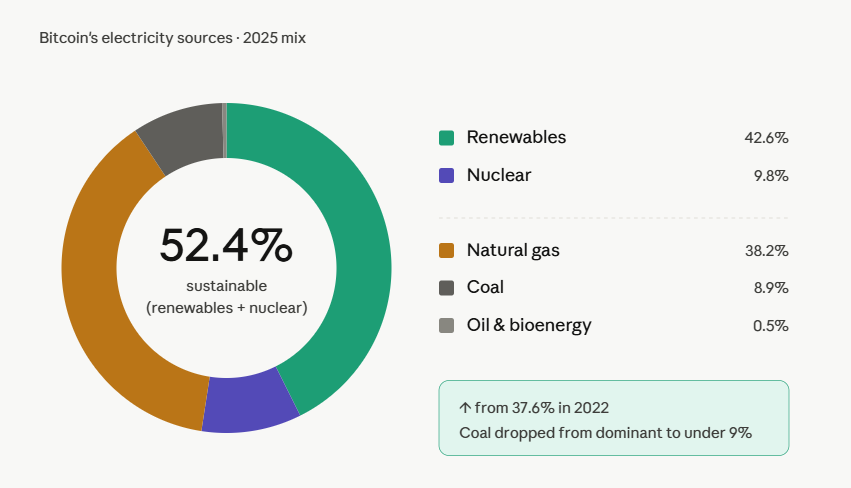851x488 pixels.
Task: Click the 52.4% center value
Action: click(226, 245)
